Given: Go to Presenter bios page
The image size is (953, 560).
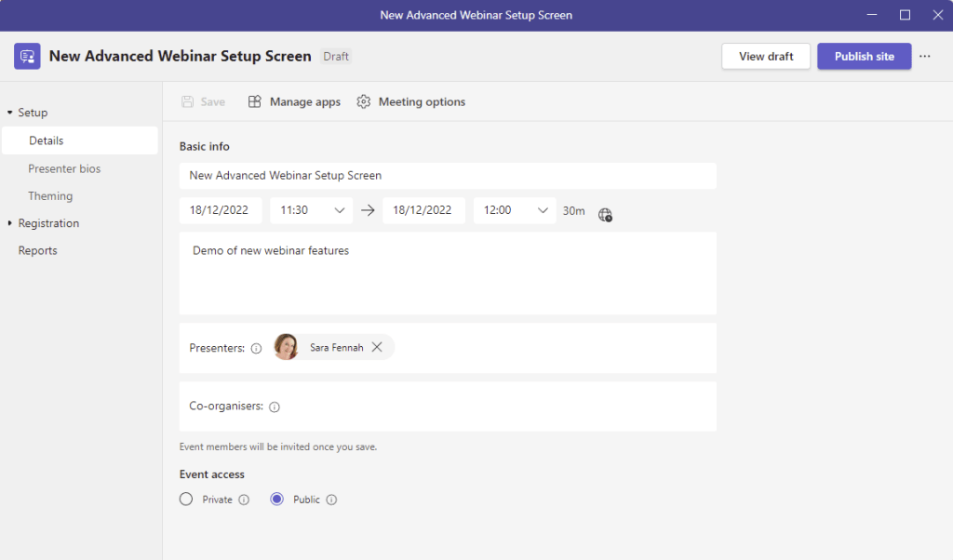Looking at the screenshot, I should (64, 168).
